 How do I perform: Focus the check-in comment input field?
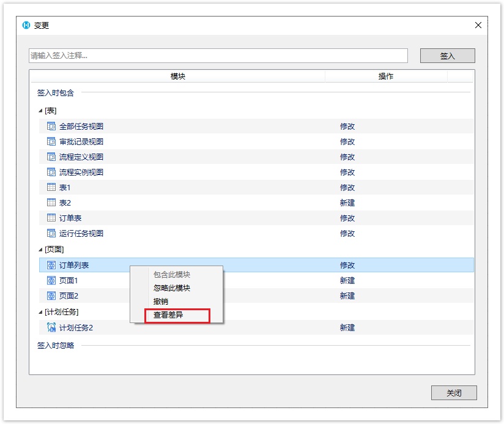click(x=218, y=56)
